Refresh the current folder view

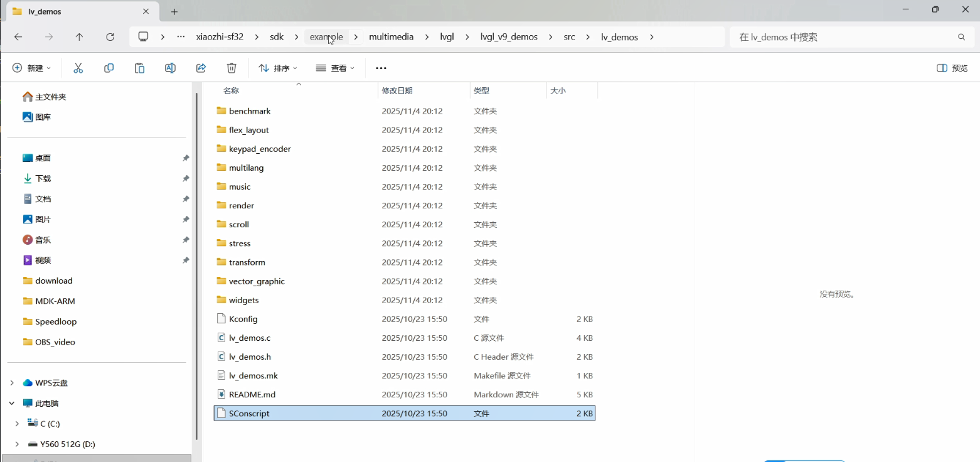point(110,37)
